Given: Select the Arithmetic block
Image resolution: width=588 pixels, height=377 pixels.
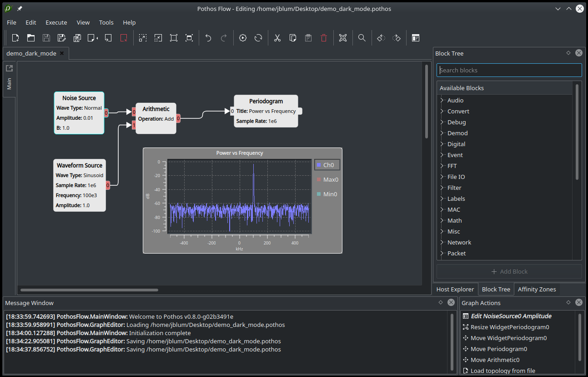Looking at the screenshot, I should point(156,118).
